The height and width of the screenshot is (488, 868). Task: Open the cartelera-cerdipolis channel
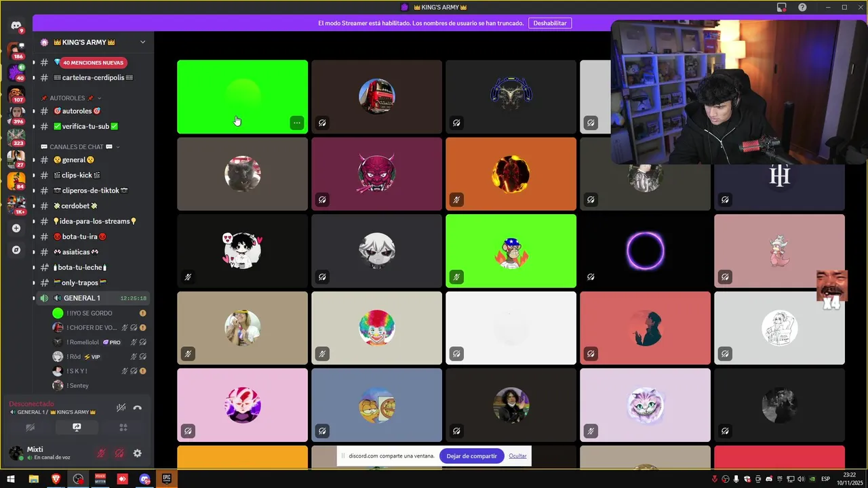tap(93, 78)
